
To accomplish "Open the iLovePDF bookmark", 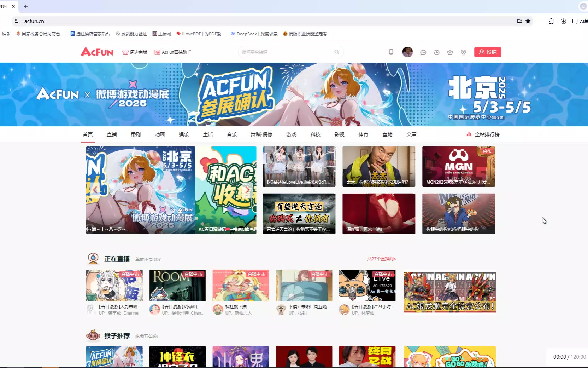I will pyautogui.click(x=200, y=34).
